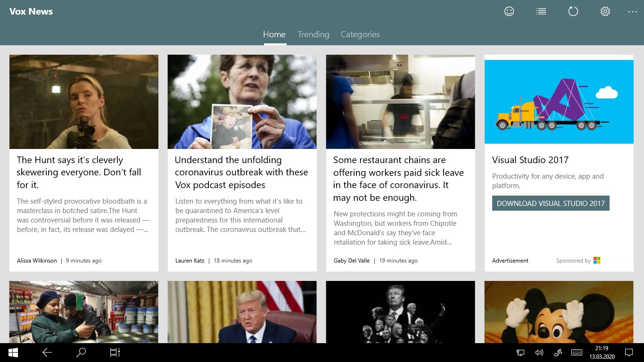Open the Windows Start menu
The width and height of the screenshot is (644, 362).
pyautogui.click(x=13, y=352)
